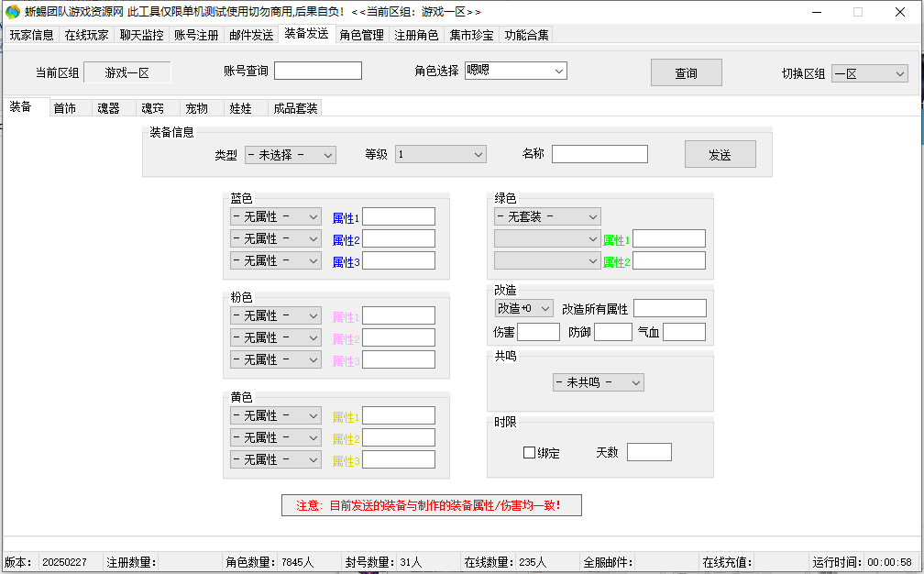Open the 邮件发送 tab

[x=251, y=35]
